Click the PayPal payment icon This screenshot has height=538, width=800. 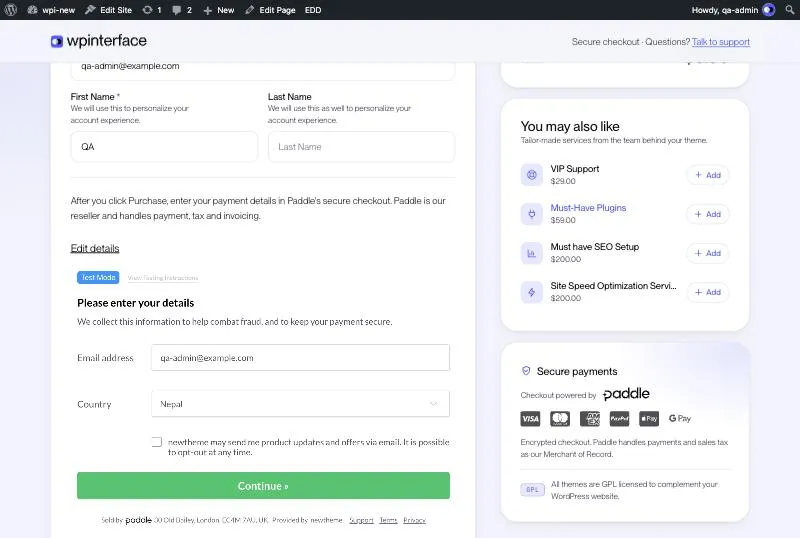pyautogui.click(x=619, y=419)
